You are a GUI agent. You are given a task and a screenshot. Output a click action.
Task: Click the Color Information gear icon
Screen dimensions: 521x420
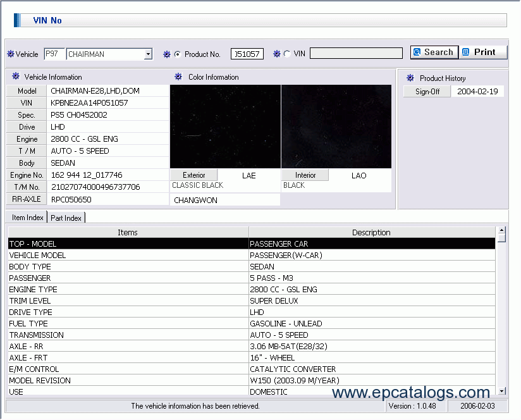tap(178, 77)
